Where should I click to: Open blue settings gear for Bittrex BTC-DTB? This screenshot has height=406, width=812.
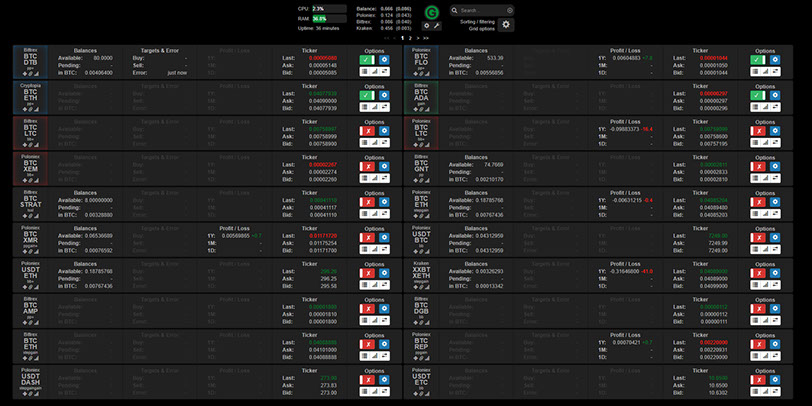[x=384, y=60]
